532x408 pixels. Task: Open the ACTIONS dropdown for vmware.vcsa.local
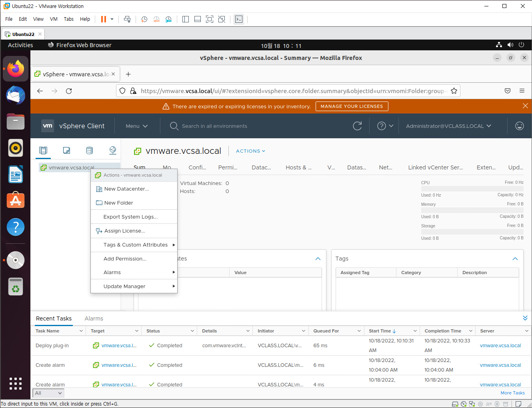click(250, 151)
